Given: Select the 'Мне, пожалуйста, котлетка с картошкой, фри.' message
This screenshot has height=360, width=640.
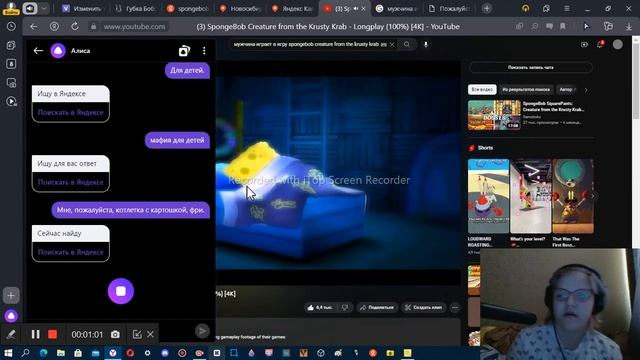Looking at the screenshot, I should pos(131,210).
